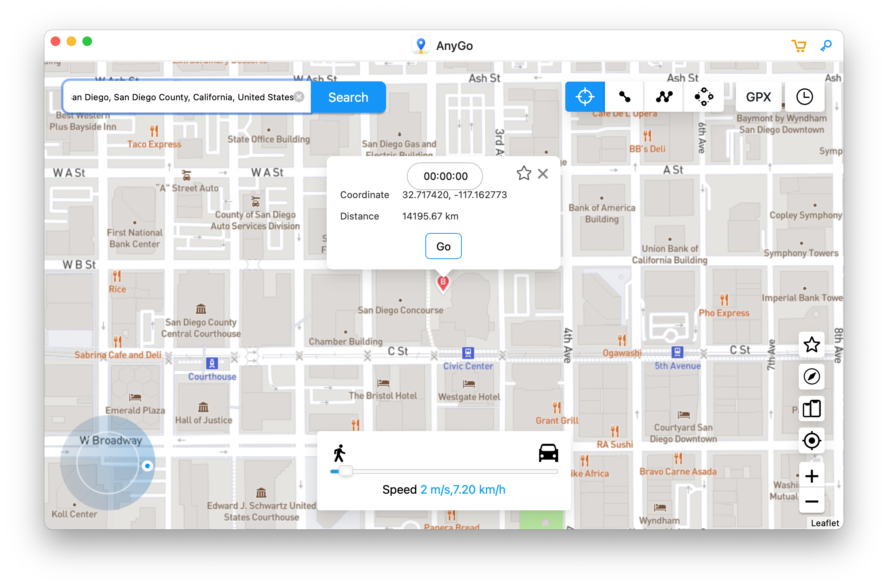Select the jump teleport mode

[x=704, y=96]
